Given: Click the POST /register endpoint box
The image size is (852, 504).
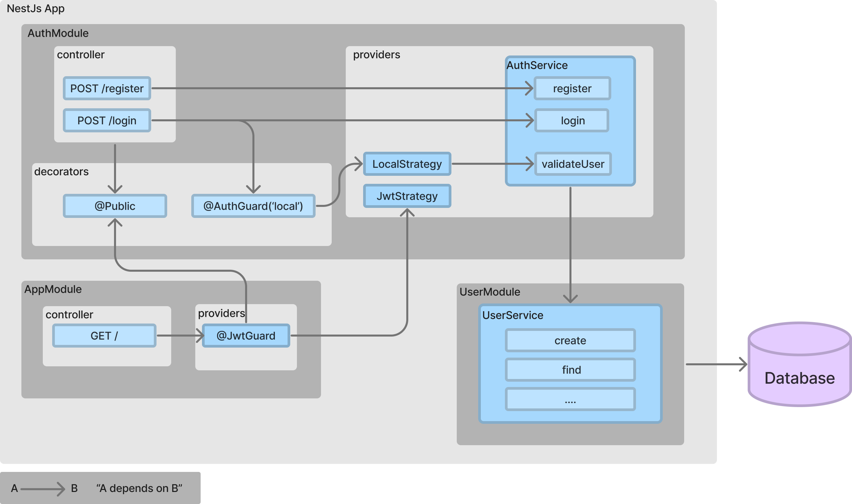Looking at the screenshot, I should point(107,88).
